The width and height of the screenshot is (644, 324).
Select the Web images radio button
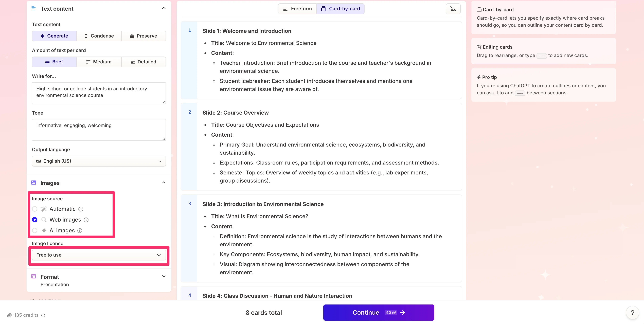[x=35, y=220]
